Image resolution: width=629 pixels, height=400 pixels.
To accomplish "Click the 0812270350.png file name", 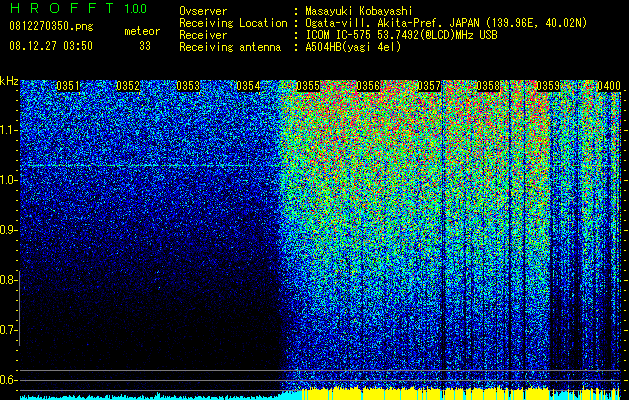I will click(51, 26).
